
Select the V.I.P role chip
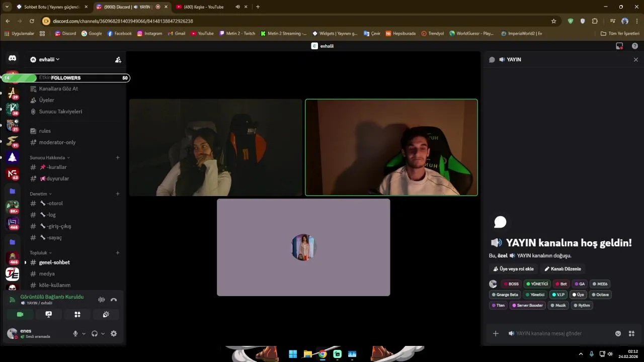558,295
